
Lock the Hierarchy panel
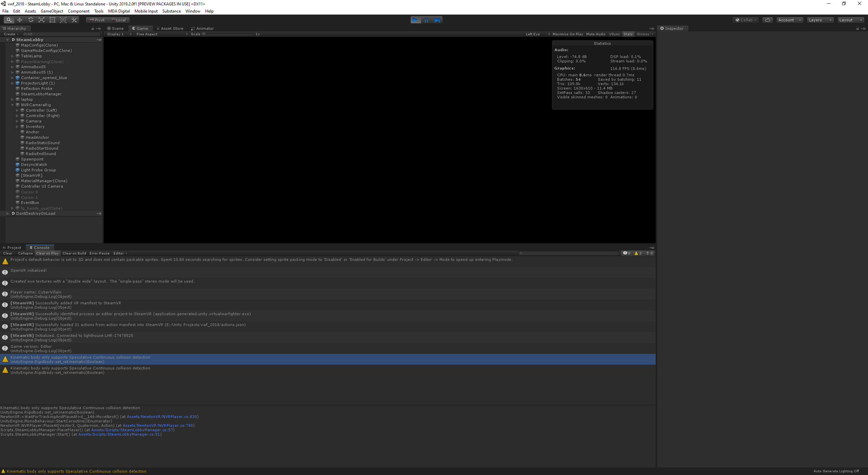(x=93, y=28)
